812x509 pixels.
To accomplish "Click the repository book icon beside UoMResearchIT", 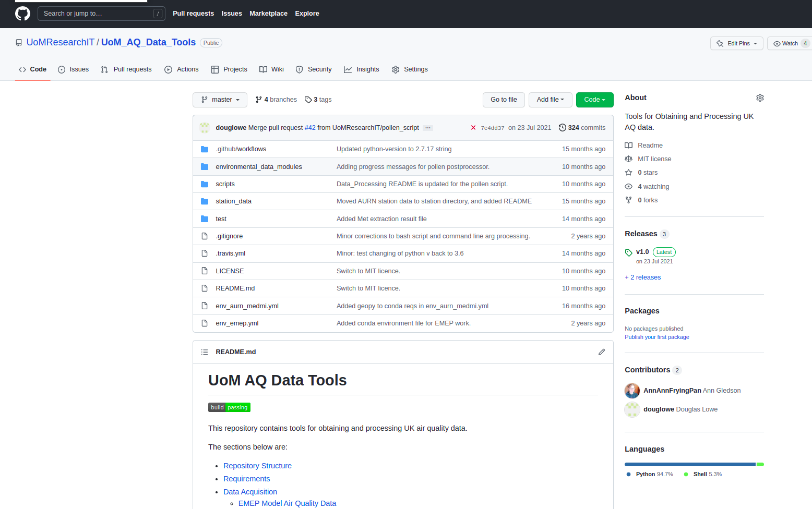I will click(x=19, y=43).
